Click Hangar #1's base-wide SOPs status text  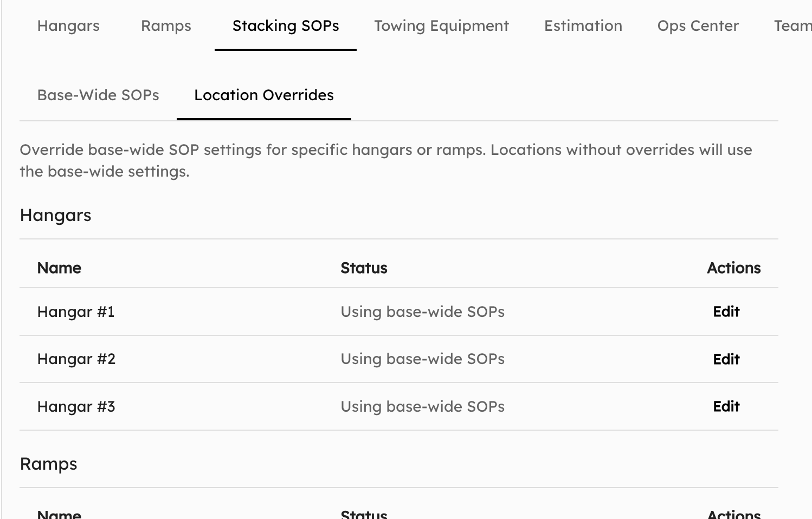pyautogui.click(x=423, y=312)
